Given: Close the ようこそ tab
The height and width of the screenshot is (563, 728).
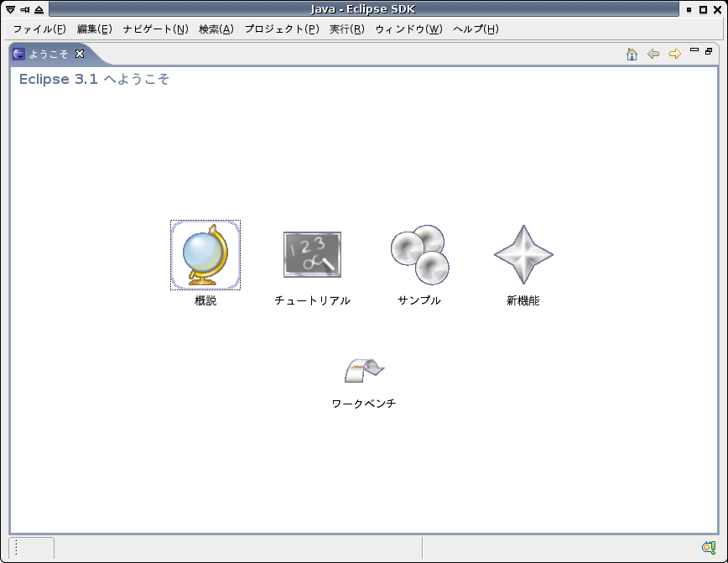Looking at the screenshot, I should pyautogui.click(x=80, y=54).
